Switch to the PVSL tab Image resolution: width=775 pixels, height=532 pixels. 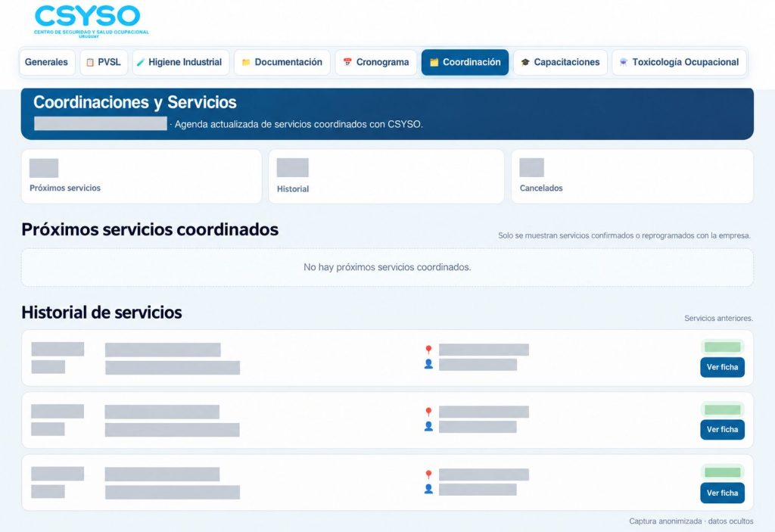pos(104,62)
